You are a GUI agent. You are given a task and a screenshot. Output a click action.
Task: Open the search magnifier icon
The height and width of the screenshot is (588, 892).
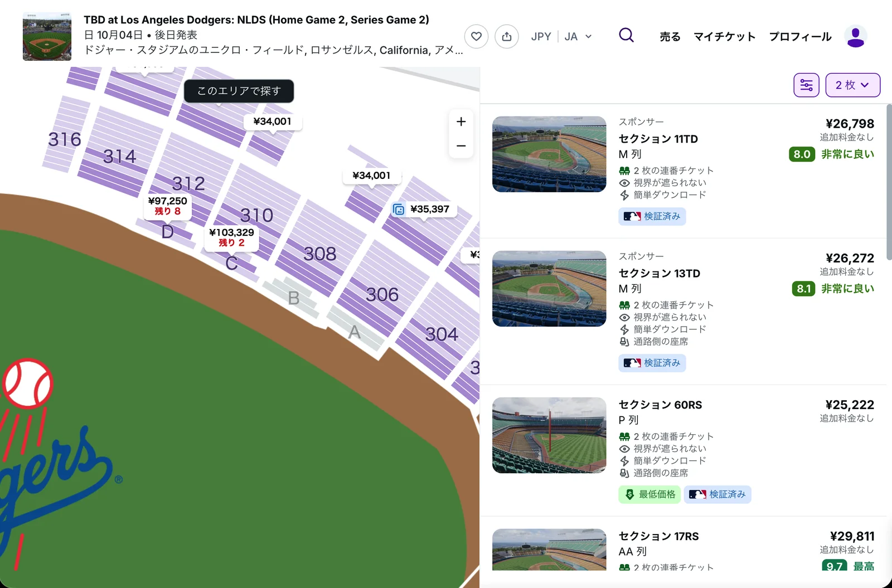pyautogui.click(x=627, y=36)
